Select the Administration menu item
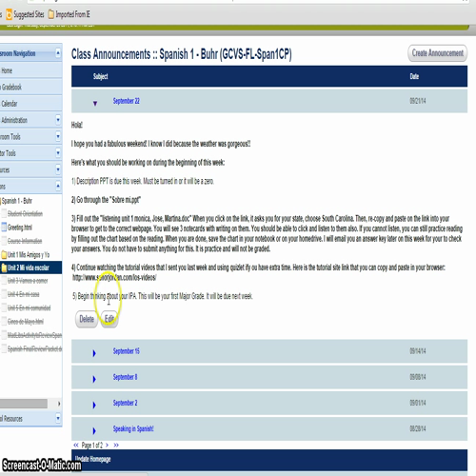This screenshot has width=476, height=476. [x=14, y=120]
